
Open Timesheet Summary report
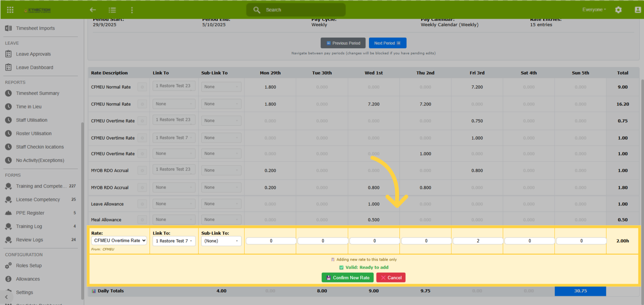point(38,93)
